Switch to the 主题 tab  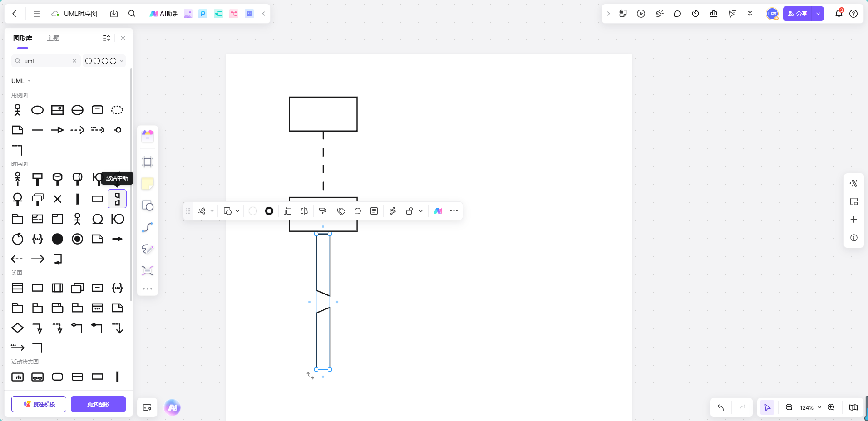tap(53, 38)
